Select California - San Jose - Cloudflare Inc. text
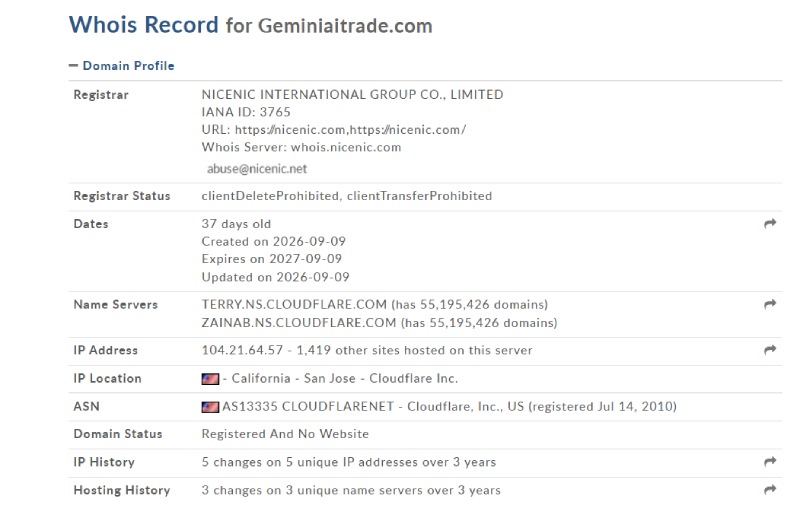Viewport: 800px width, 505px height. 345,378
